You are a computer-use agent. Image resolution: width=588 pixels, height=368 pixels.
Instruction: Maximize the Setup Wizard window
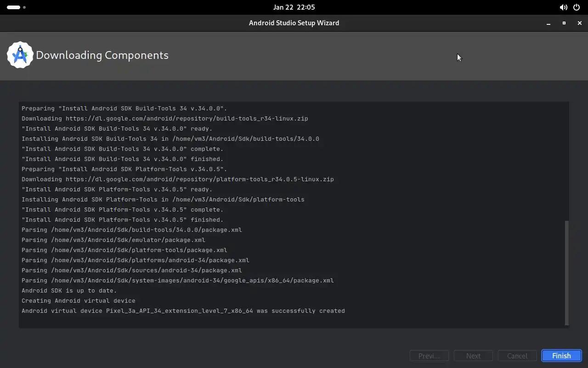pyautogui.click(x=564, y=23)
